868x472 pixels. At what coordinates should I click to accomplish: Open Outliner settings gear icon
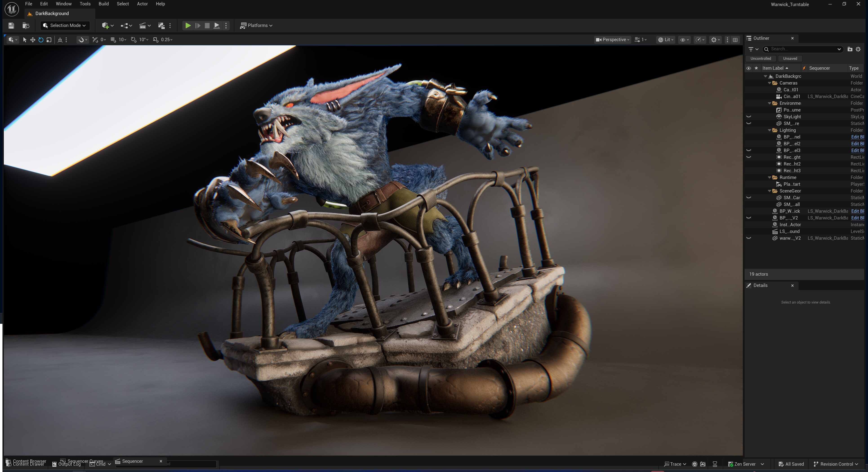tap(858, 49)
